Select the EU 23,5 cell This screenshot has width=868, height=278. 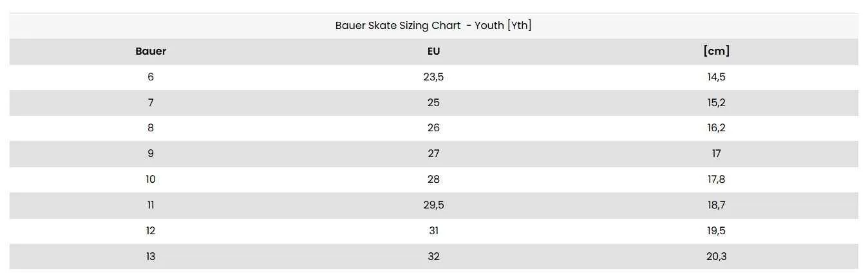point(433,77)
